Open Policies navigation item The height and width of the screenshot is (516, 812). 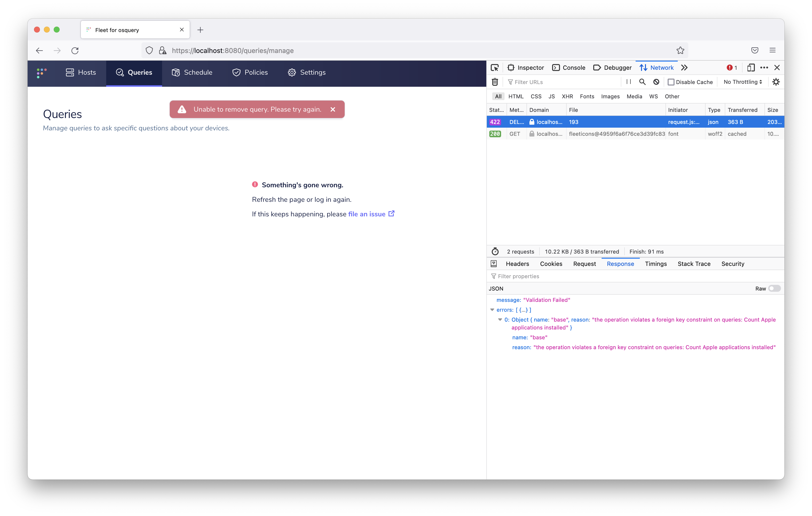click(x=250, y=72)
